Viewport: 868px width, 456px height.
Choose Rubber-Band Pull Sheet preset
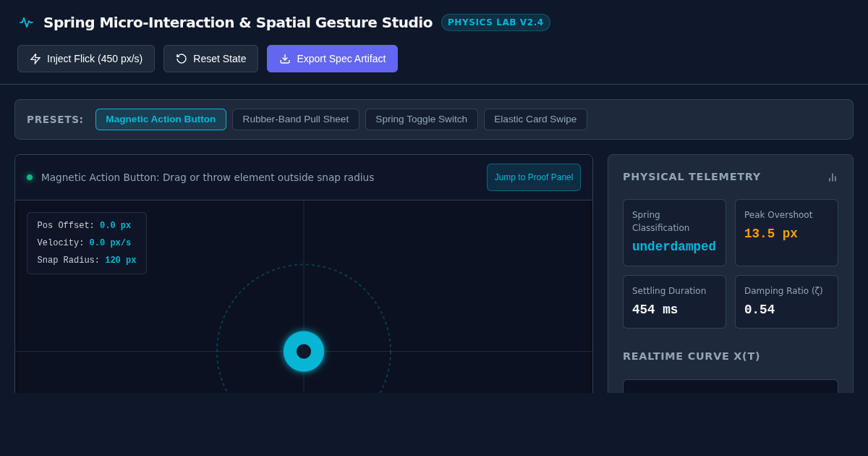[296, 119]
